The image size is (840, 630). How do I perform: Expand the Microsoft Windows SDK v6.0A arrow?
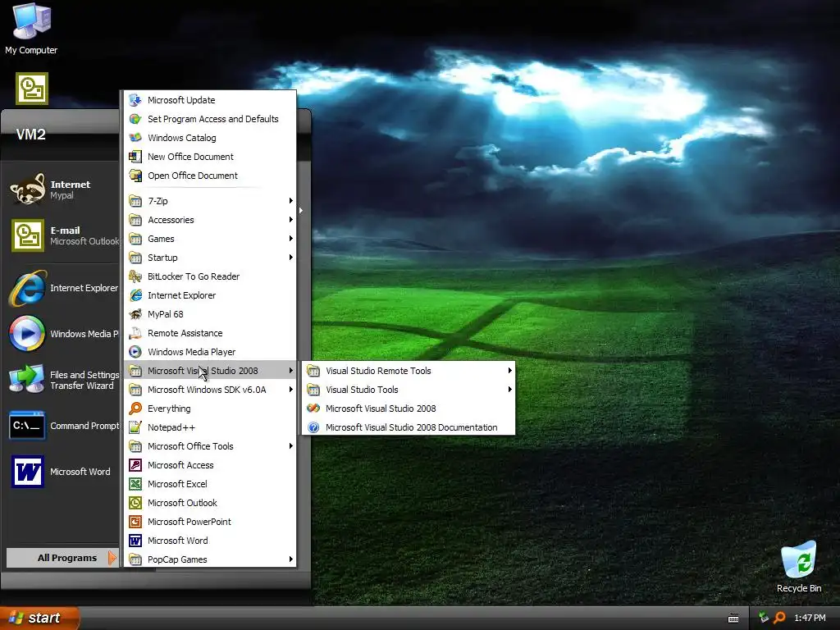pyautogui.click(x=291, y=390)
